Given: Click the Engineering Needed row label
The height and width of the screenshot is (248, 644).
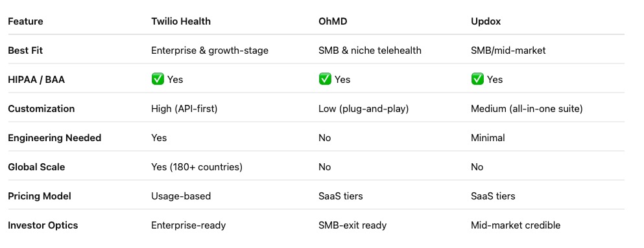Looking at the screenshot, I should point(54,138).
